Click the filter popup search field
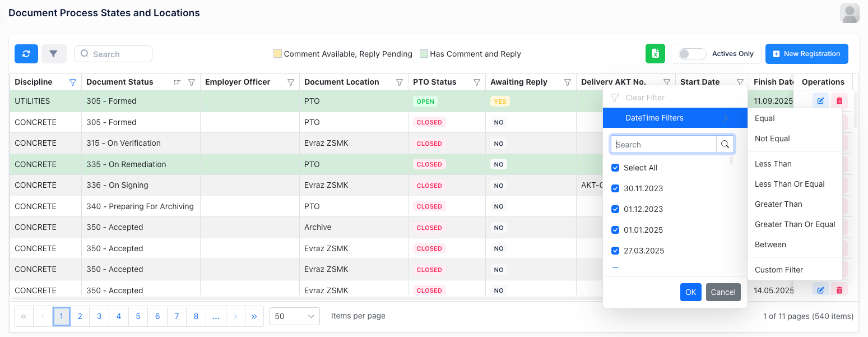The width and height of the screenshot is (868, 337). tap(665, 145)
